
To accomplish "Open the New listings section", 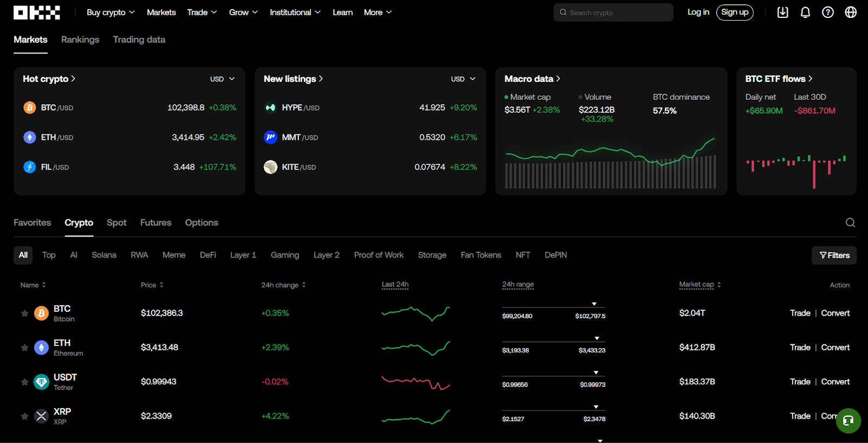I will click(293, 79).
